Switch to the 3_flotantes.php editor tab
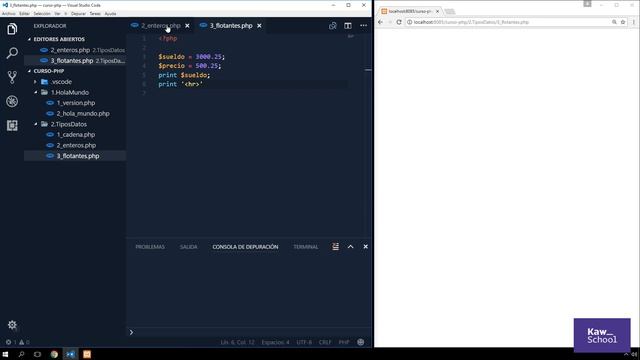The image size is (640, 360). pyautogui.click(x=231, y=26)
